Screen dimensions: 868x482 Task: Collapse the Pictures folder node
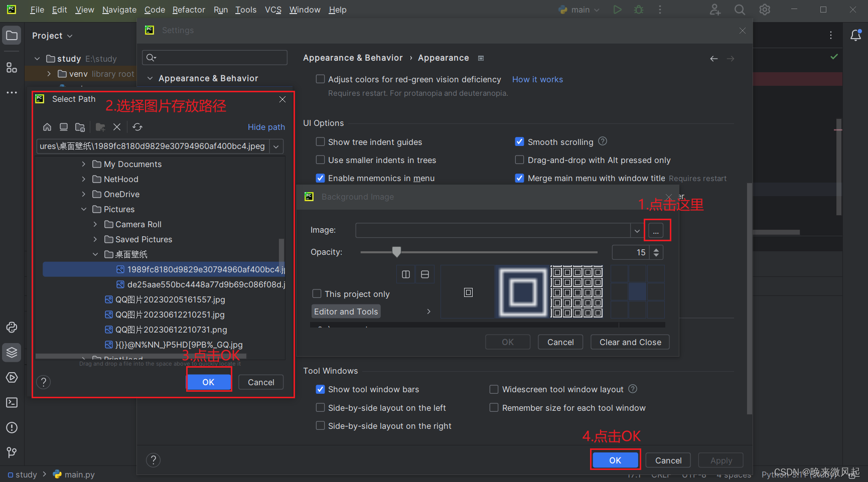[84, 209]
